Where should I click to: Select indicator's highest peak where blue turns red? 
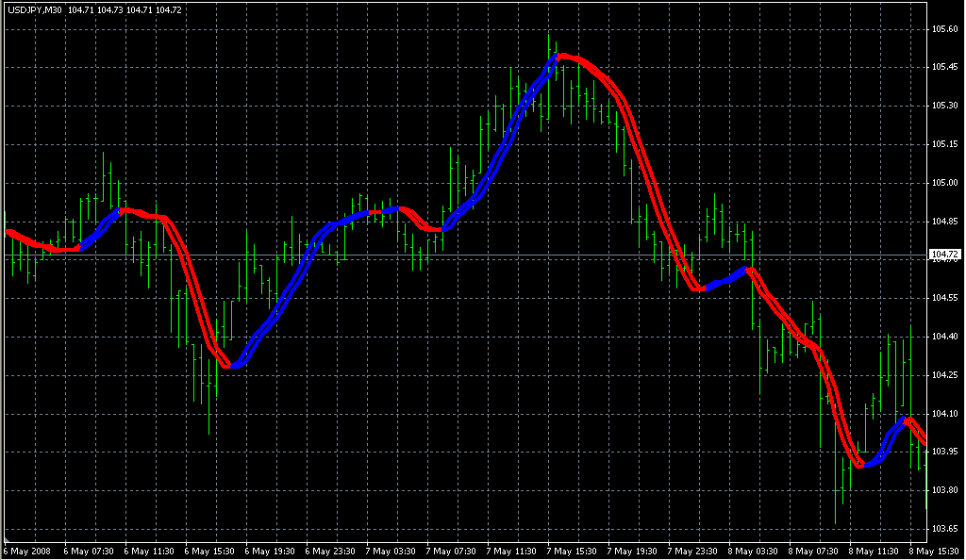[559, 56]
